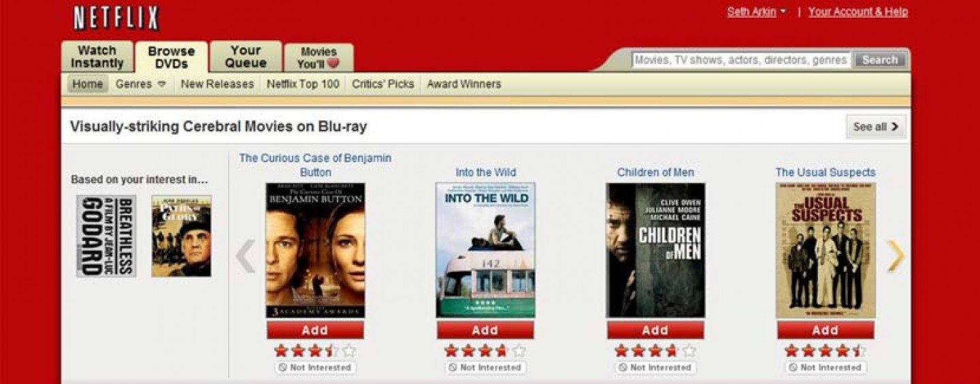This screenshot has height=384, width=980.
Task: Open the Movies You'll love tab
Action: click(318, 58)
